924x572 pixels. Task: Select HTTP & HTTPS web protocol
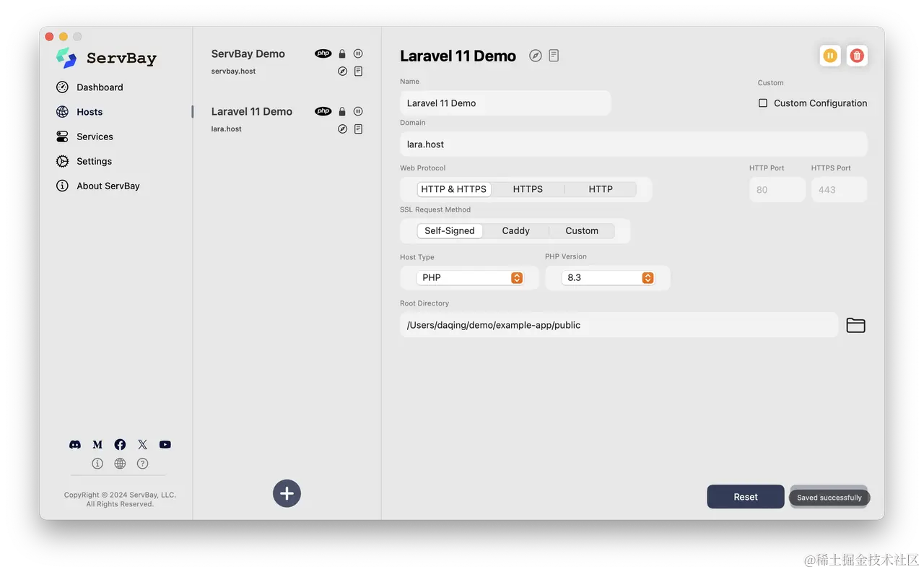click(453, 189)
